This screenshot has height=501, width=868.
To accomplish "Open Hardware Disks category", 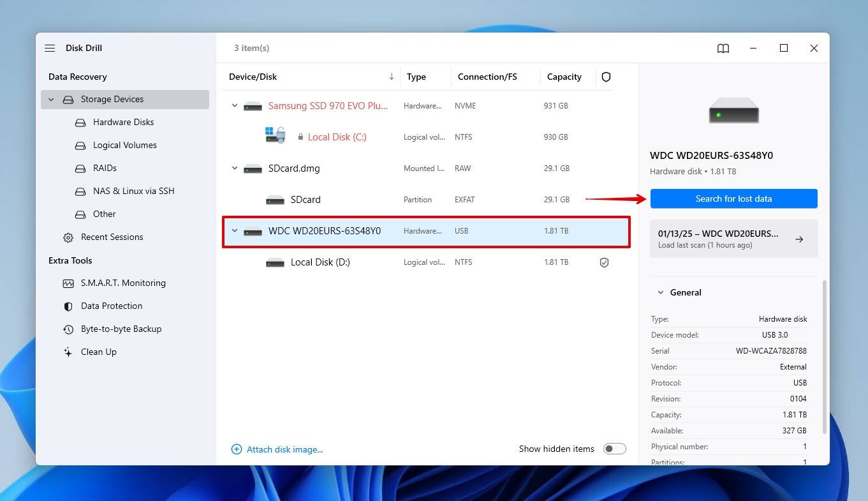I will pyautogui.click(x=123, y=122).
